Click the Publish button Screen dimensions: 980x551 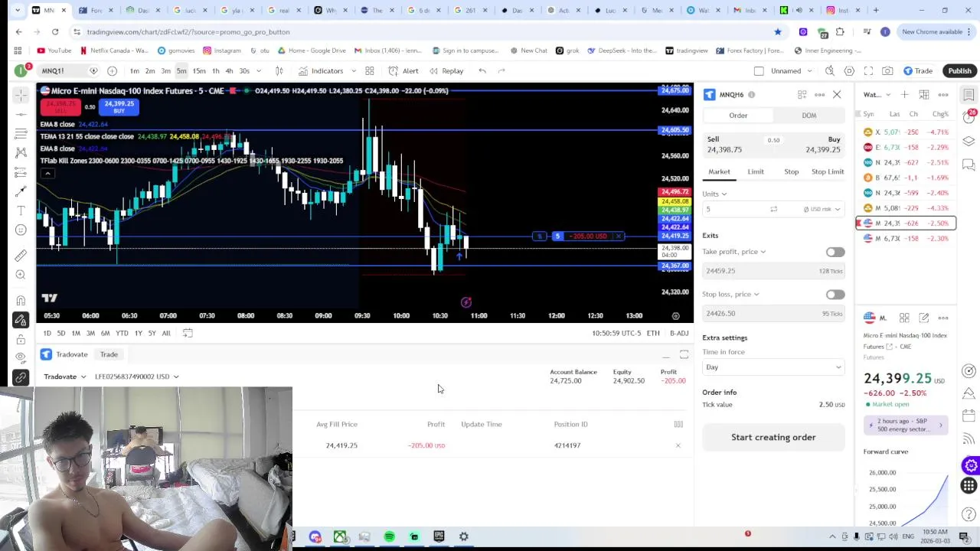pyautogui.click(x=959, y=71)
